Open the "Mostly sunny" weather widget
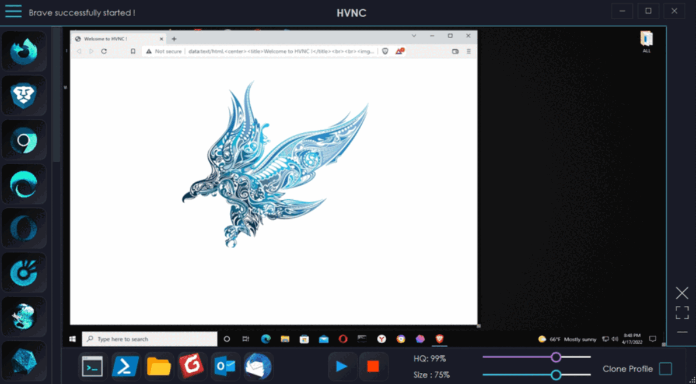The image size is (696, 384). tap(567, 339)
